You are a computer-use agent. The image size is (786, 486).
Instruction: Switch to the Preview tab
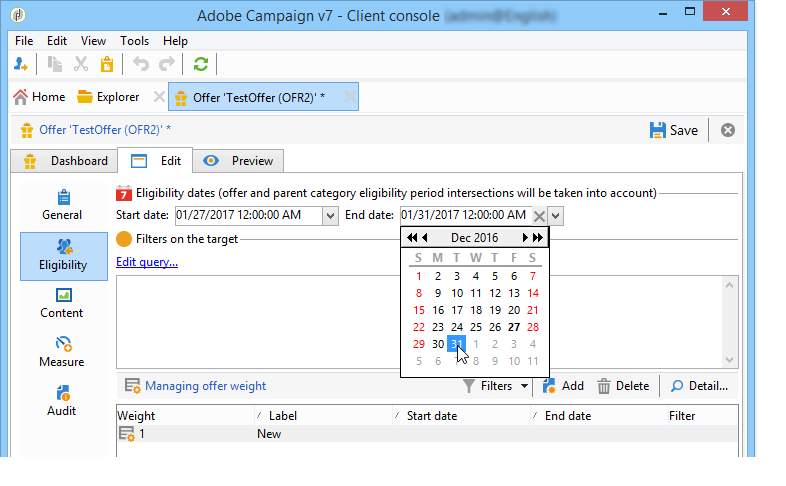tap(238, 161)
